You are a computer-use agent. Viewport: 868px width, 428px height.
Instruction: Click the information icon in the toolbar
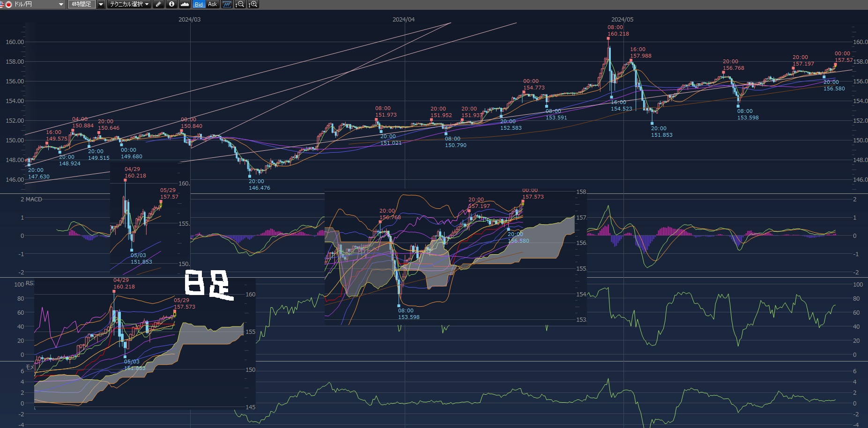(x=171, y=4)
